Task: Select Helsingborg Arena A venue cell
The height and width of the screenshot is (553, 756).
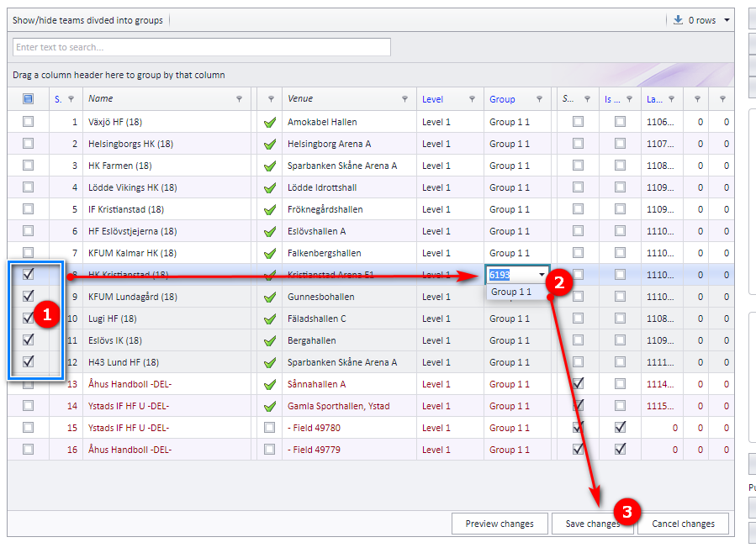Action: (349, 144)
